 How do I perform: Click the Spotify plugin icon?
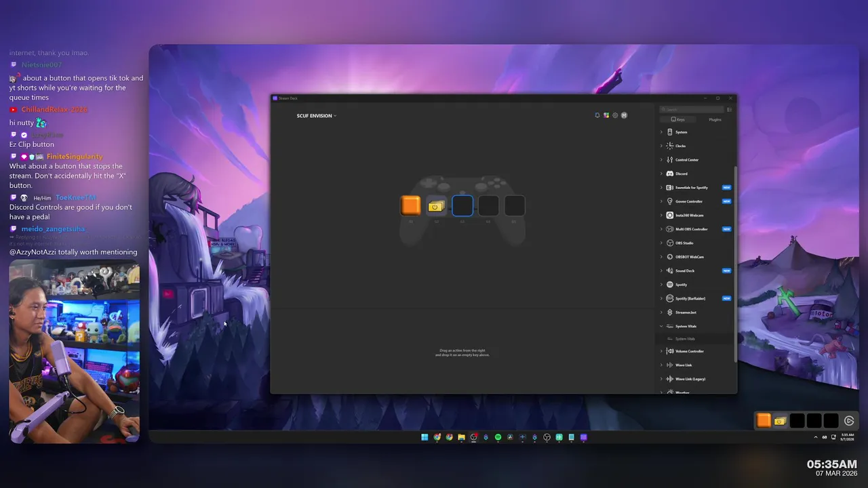click(670, 285)
